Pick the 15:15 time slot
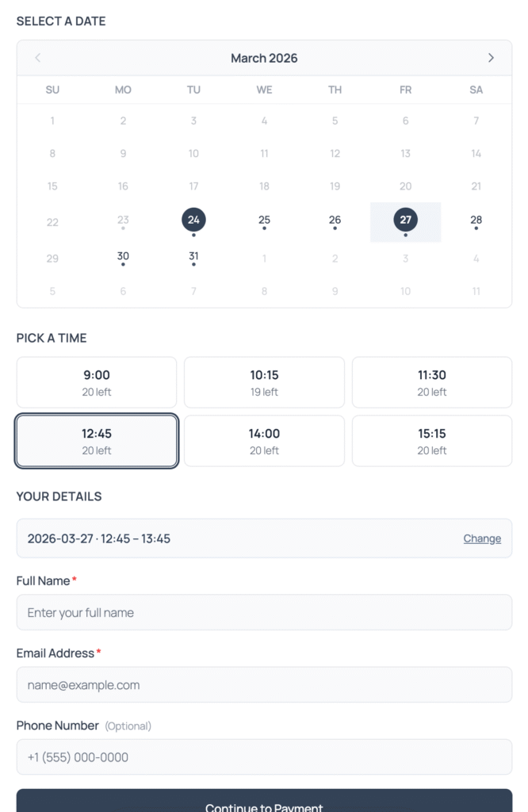 click(x=432, y=441)
